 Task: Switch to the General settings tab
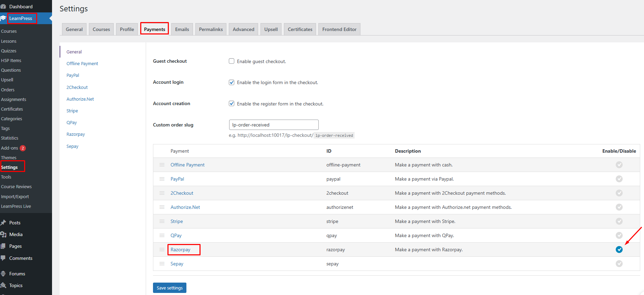pos(74,29)
